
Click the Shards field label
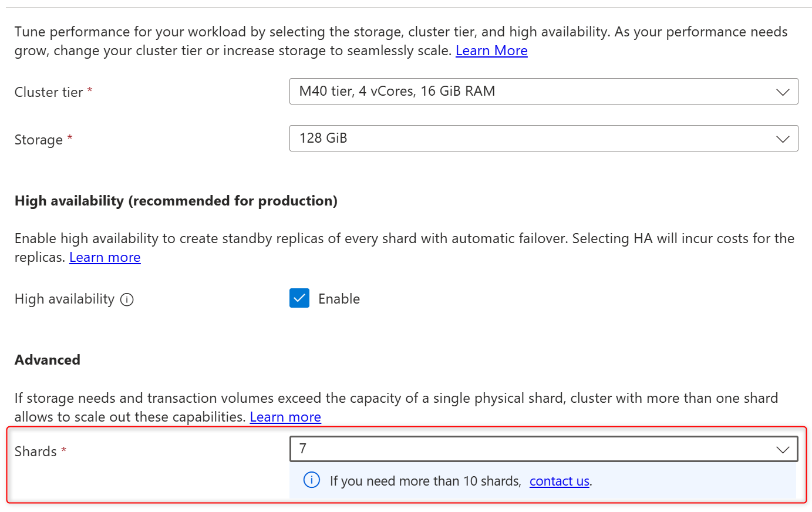tap(36, 452)
